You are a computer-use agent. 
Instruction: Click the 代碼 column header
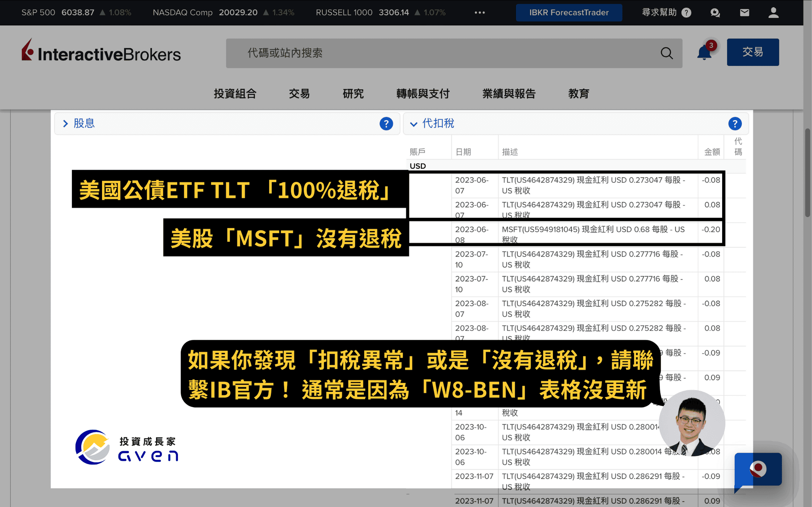[738, 147]
